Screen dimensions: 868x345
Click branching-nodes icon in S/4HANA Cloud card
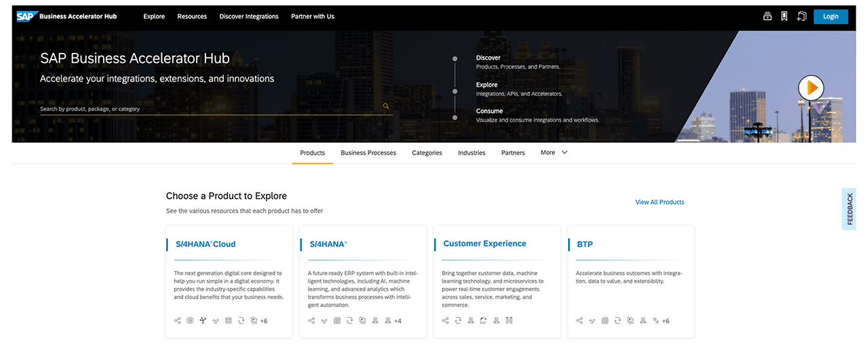[203, 321]
